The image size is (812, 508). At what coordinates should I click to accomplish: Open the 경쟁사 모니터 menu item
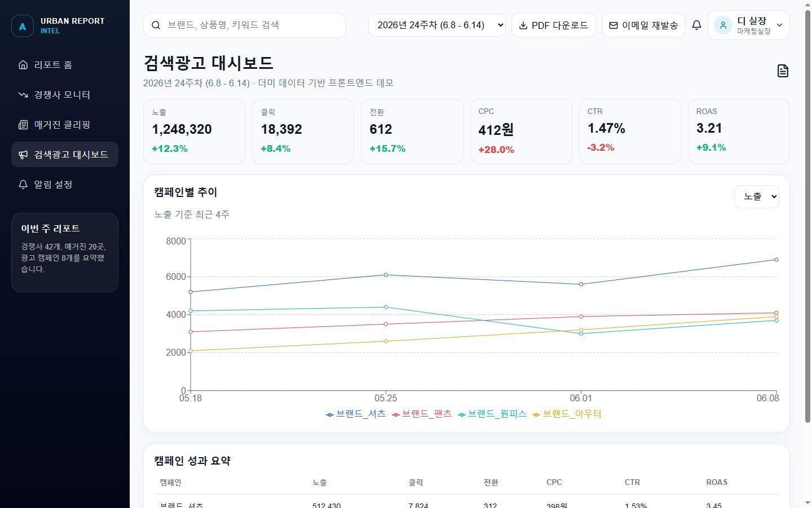point(65,95)
